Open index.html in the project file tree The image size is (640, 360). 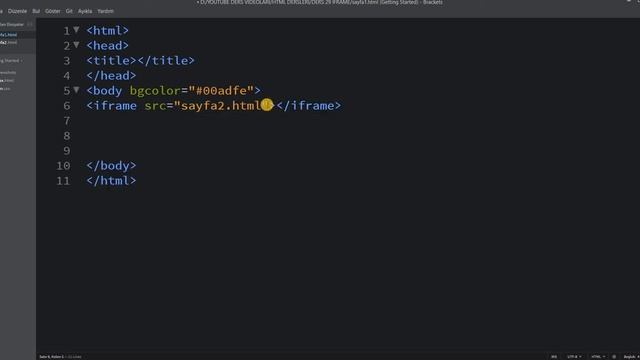[7, 80]
